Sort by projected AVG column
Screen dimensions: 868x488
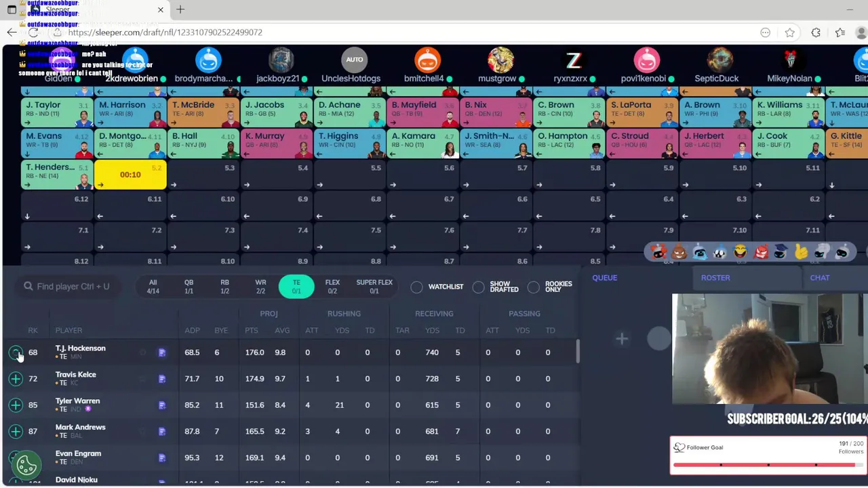[282, 330]
